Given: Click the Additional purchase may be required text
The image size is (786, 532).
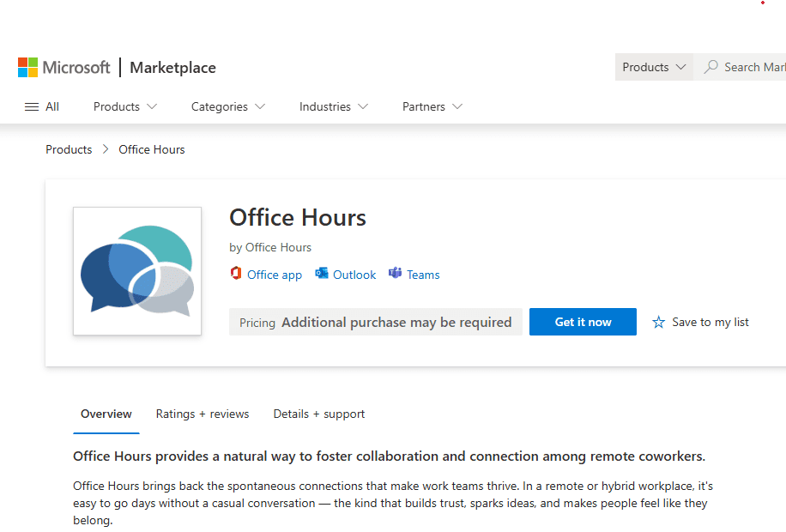Looking at the screenshot, I should coord(396,323).
